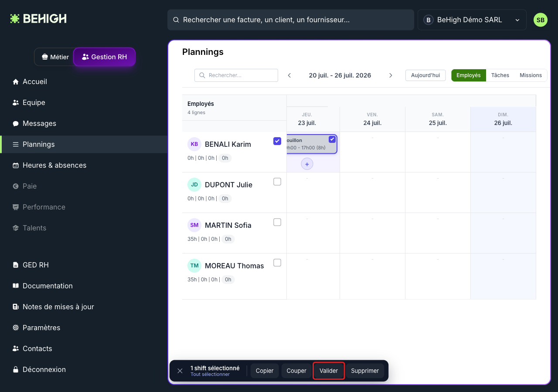Click the Documentation book icon
558x392 pixels.
coord(16,286)
